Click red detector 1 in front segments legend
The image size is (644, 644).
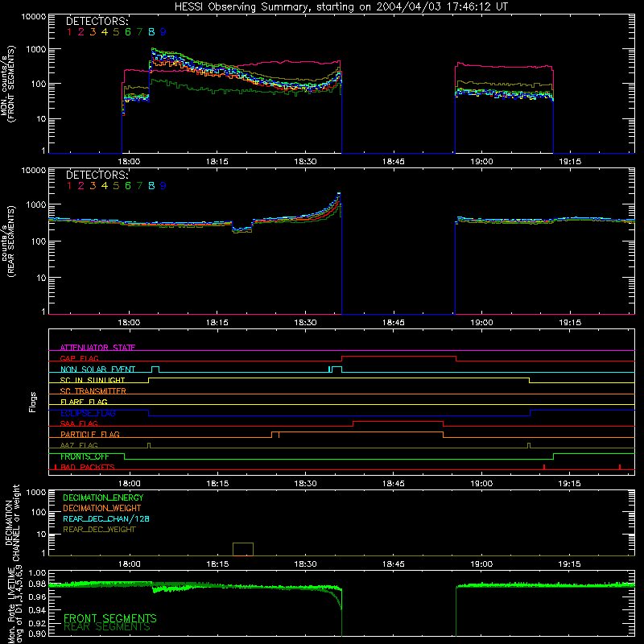(69, 32)
